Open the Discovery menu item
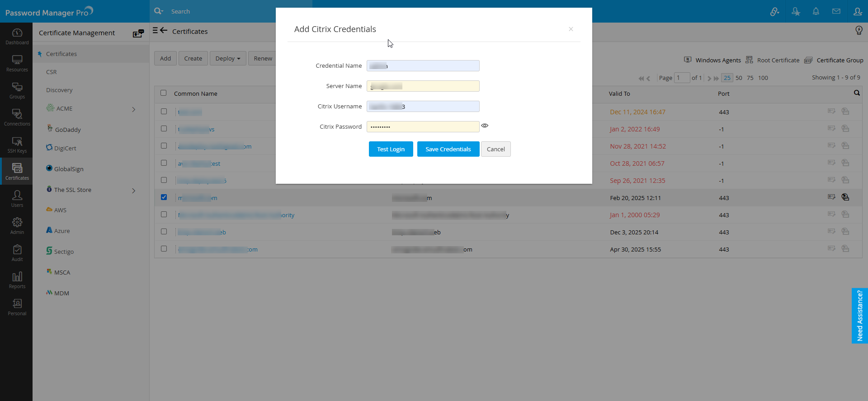The height and width of the screenshot is (401, 868). 59,90
